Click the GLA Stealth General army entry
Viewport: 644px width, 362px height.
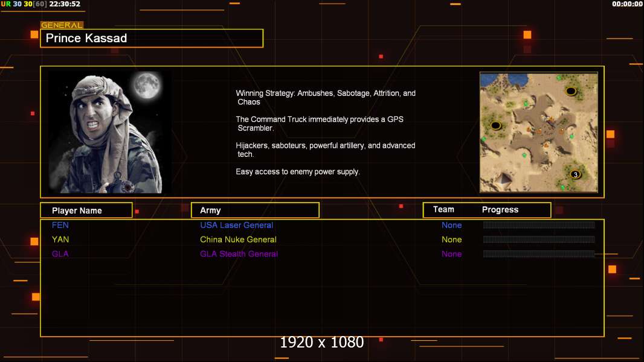coord(239,254)
